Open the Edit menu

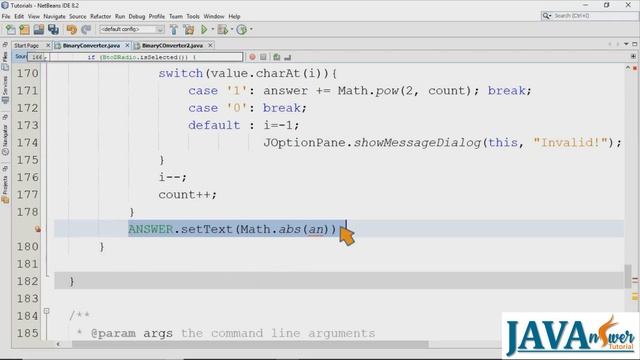[x=19, y=16]
